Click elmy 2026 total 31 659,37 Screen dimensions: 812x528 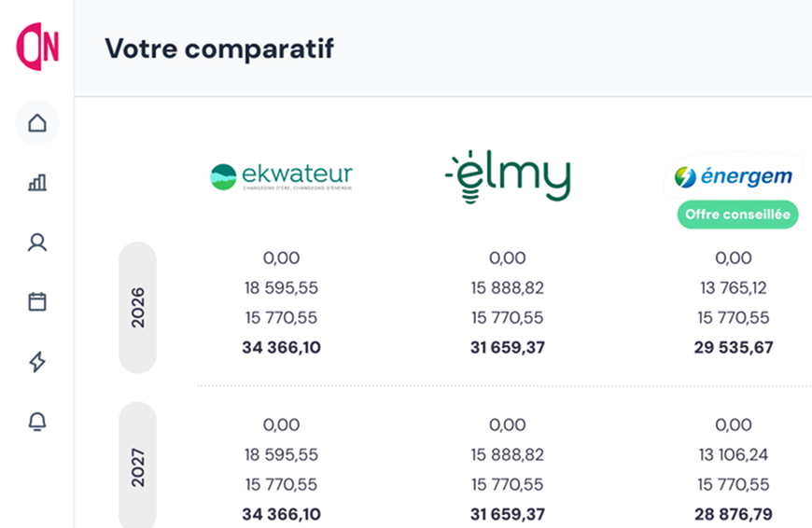(508, 348)
